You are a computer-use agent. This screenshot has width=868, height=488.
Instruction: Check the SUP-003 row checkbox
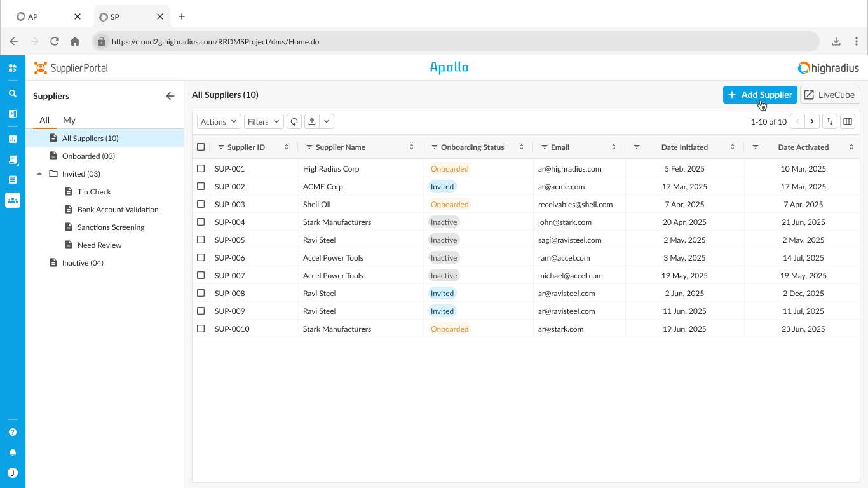point(201,204)
